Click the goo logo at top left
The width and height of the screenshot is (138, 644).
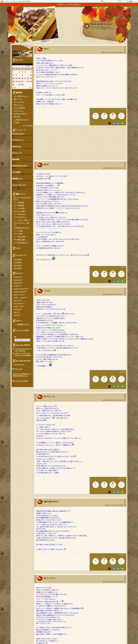coord(2,1)
